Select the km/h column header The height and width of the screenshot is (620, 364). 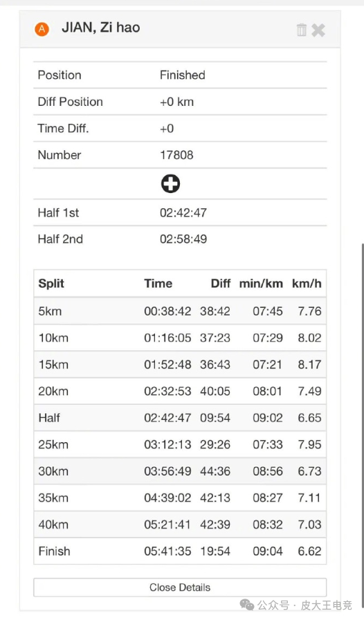pyautogui.click(x=307, y=284)
